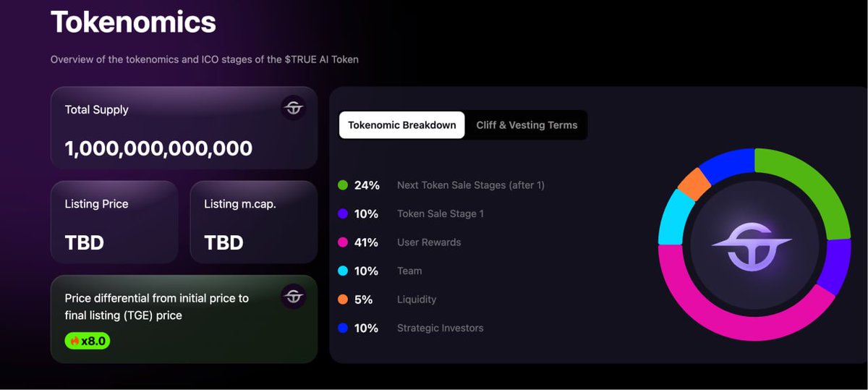The width and height of the screenshot is (868, 390).
Task: Click the Listing m.cap. TBD card
Action: click(x=253, y=222)
